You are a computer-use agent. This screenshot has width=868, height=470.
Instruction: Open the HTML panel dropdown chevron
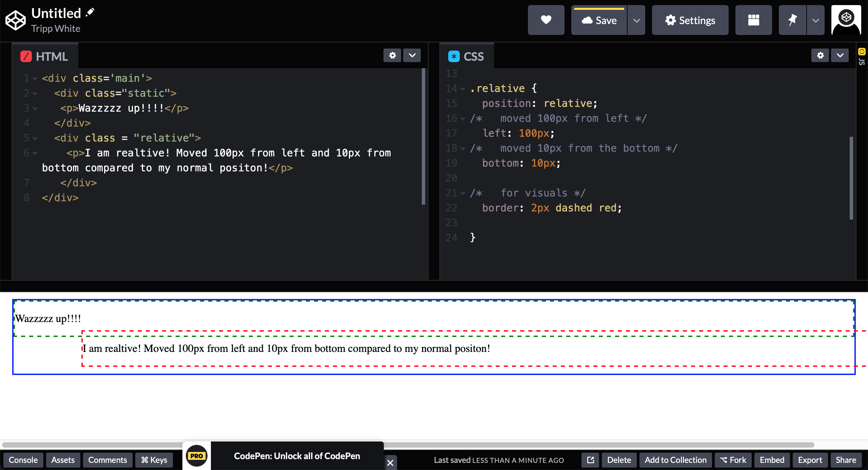tap(412, 55)
